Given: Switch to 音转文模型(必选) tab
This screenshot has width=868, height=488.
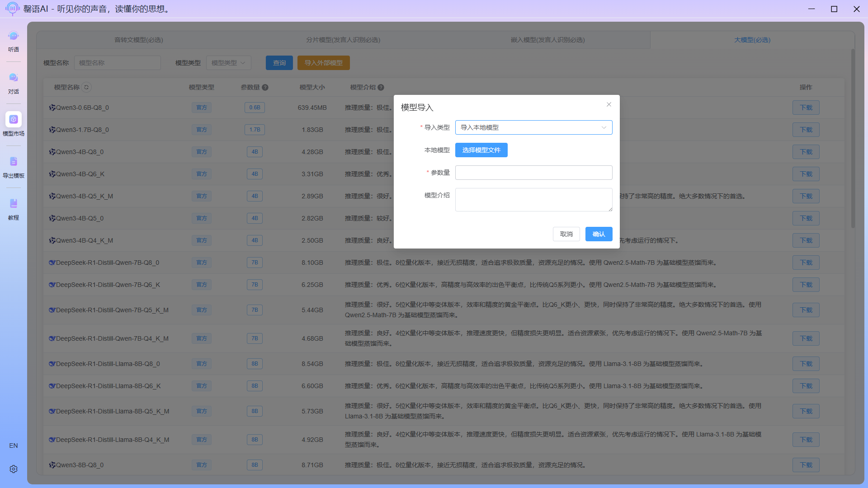Looking at the screenshot, I should click(139, 40).
